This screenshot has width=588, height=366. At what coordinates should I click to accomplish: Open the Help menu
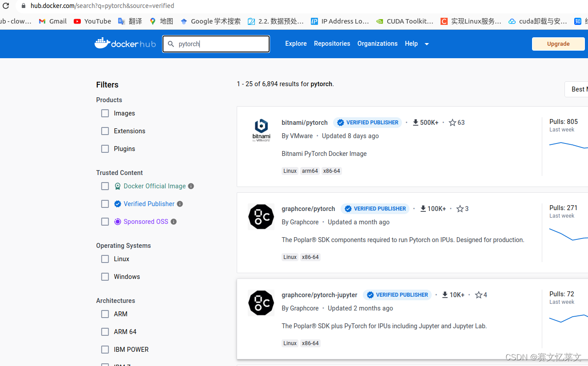pos(411,44)
